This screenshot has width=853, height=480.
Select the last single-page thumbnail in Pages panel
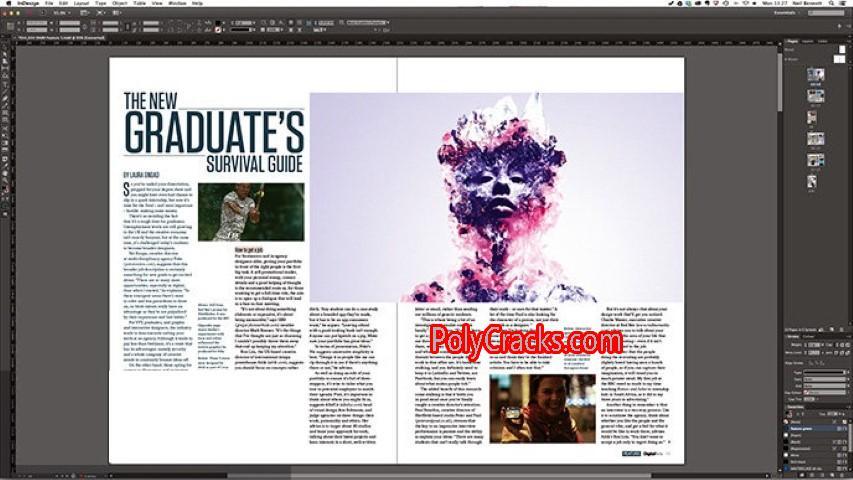pos(812,181)
